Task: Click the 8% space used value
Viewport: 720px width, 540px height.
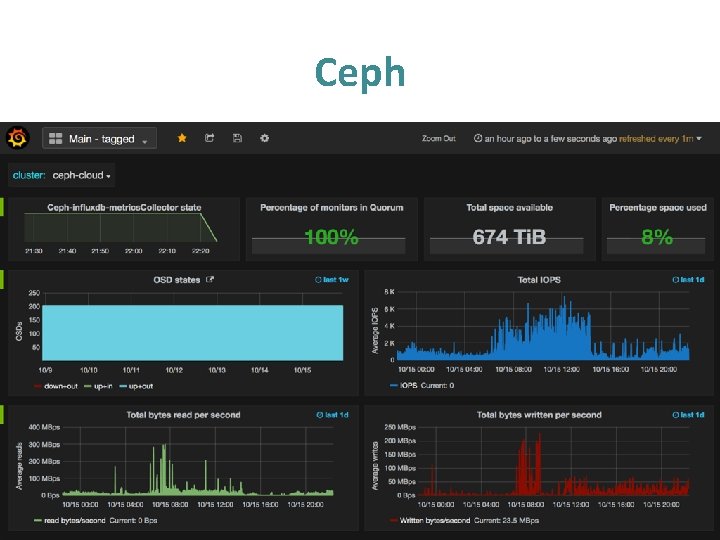Action: [657, 237]
